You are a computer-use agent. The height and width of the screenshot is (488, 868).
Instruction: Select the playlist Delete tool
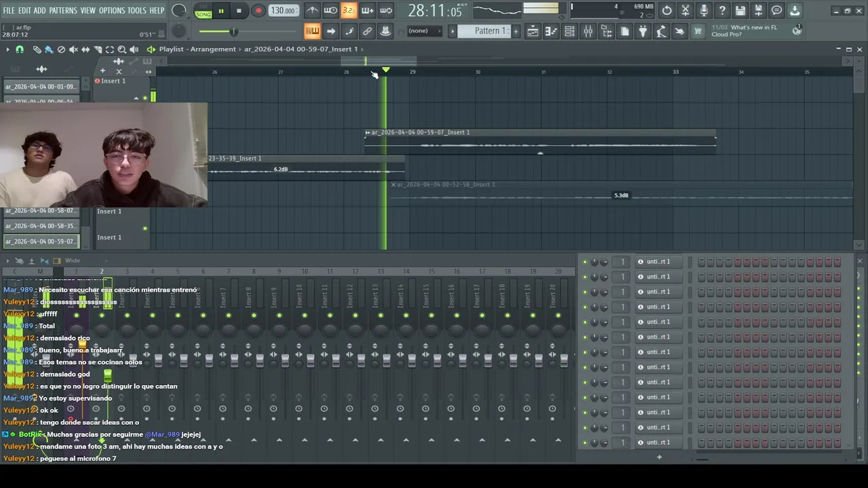coord(61,49)
